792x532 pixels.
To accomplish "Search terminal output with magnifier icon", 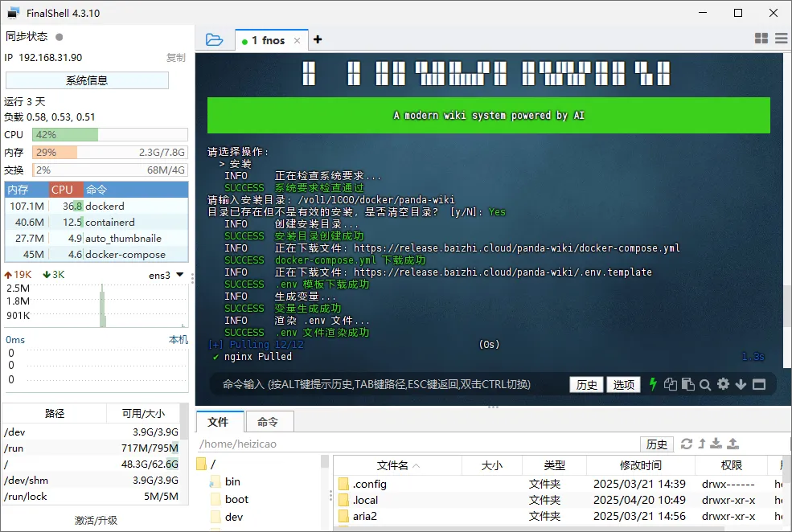I will coord(706,385).
